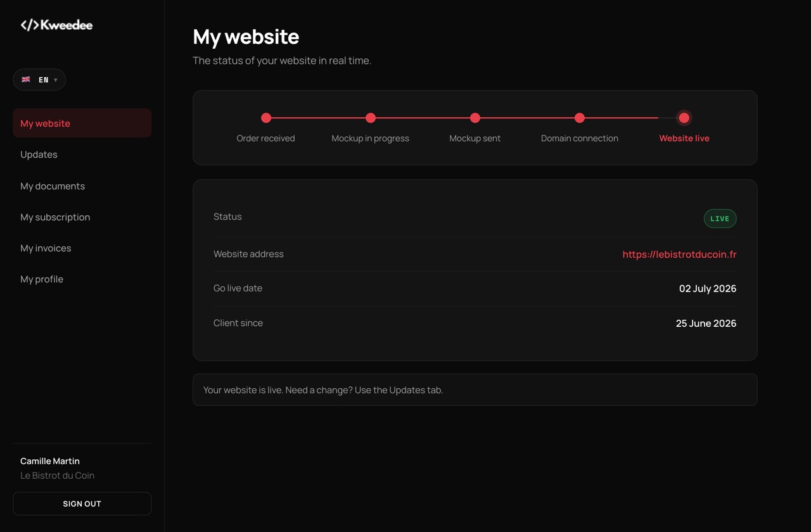Click the Client since label
The height and width of the screenshot is (532, 811).
point(238,323)
